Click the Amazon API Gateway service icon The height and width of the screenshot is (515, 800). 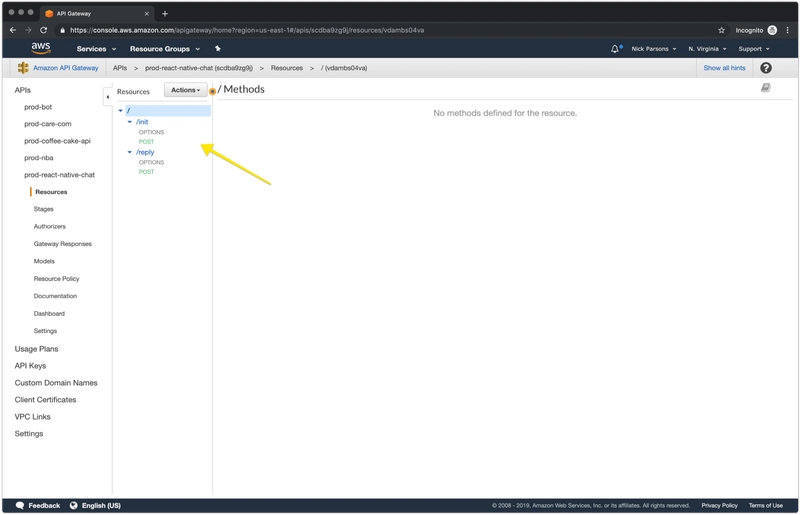pos(23,68)
